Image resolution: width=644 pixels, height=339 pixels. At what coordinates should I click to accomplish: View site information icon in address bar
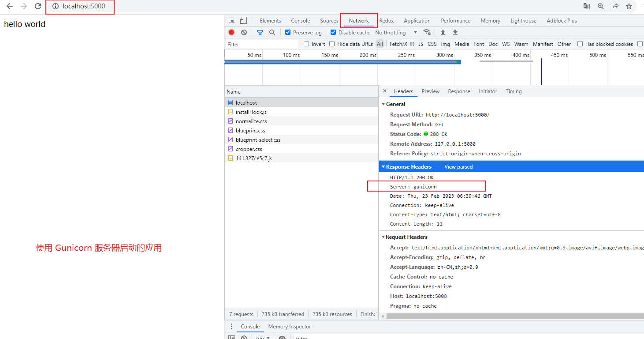click(x=56, y=6)
